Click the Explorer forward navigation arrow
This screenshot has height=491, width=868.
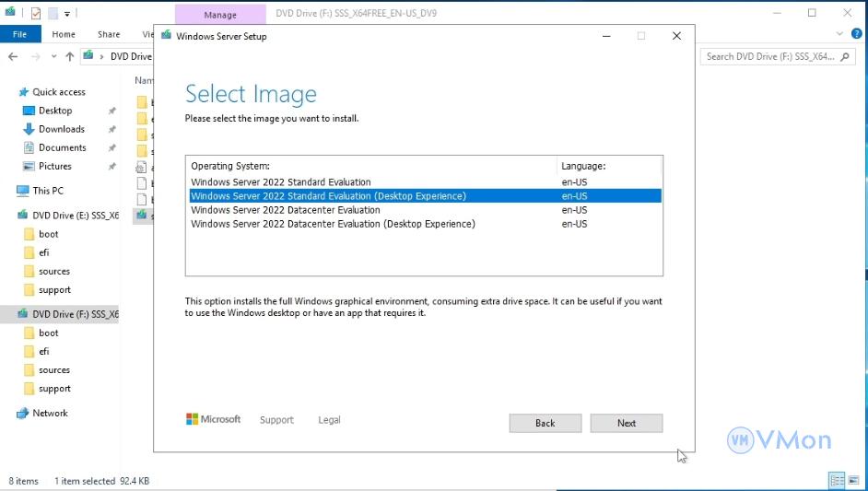(35, 56)
